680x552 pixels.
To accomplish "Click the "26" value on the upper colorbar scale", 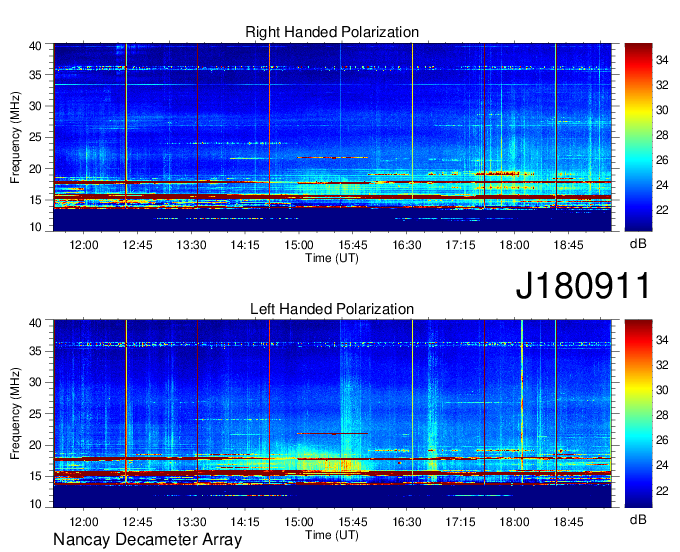I will point(662,160).
